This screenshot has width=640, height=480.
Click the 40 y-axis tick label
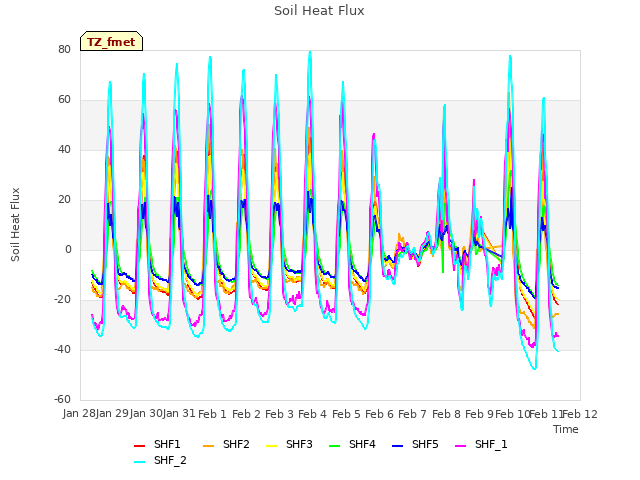point(64,149)
